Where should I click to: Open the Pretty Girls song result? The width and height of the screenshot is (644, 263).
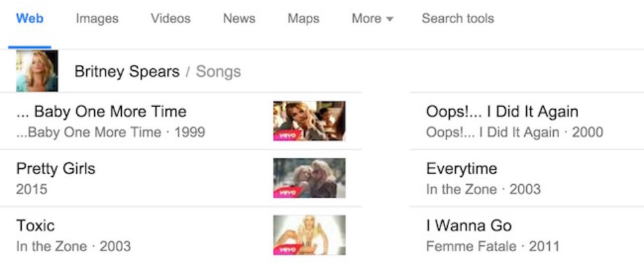[56, 169]
